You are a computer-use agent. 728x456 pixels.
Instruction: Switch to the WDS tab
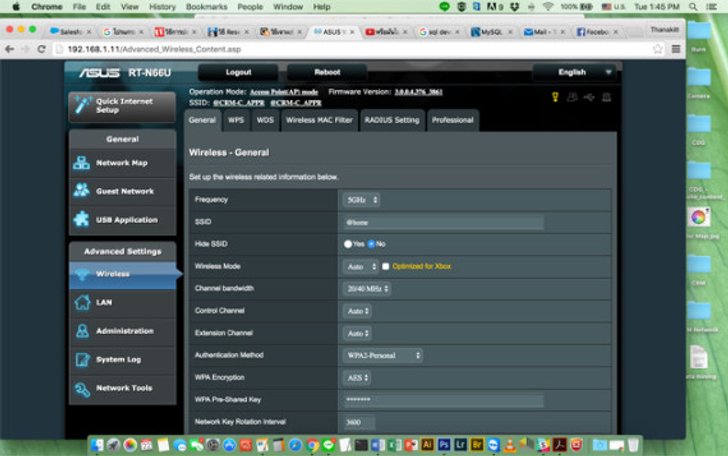pos(265,120)
